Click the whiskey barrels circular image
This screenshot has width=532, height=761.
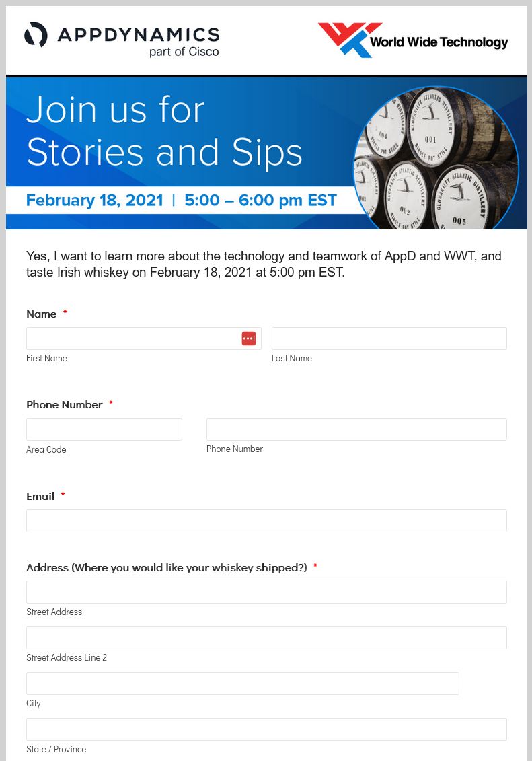(435, 157)
